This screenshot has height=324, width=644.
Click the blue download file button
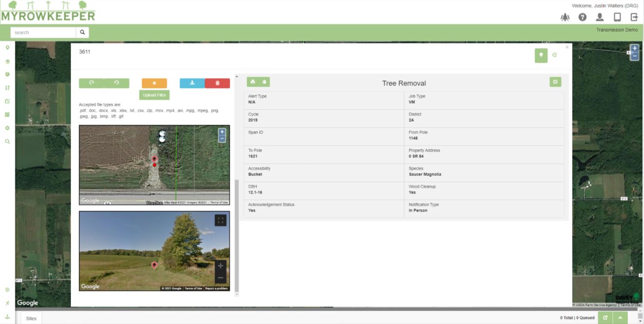click(192, 83)
